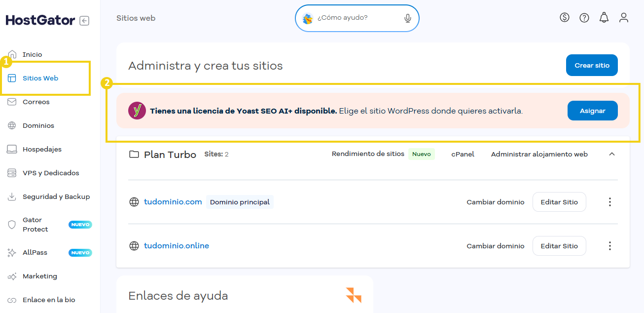Open Rendimiento de sitios link
Screen dimensions: 644x313
pyautogui.click(x=368, y=154)
